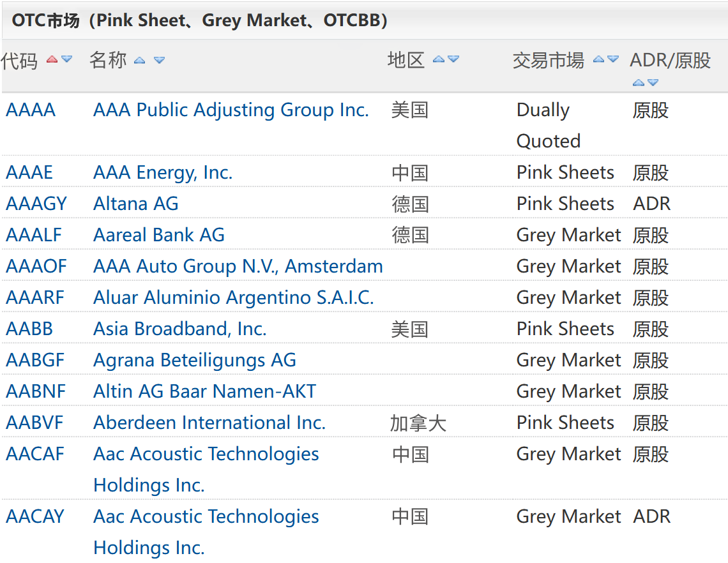Click the AACAY stock code
The image size is (728, 563).
point(35,516)
